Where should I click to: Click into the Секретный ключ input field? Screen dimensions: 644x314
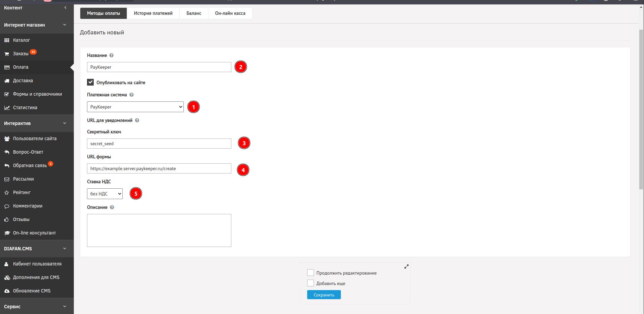point(159,144)
